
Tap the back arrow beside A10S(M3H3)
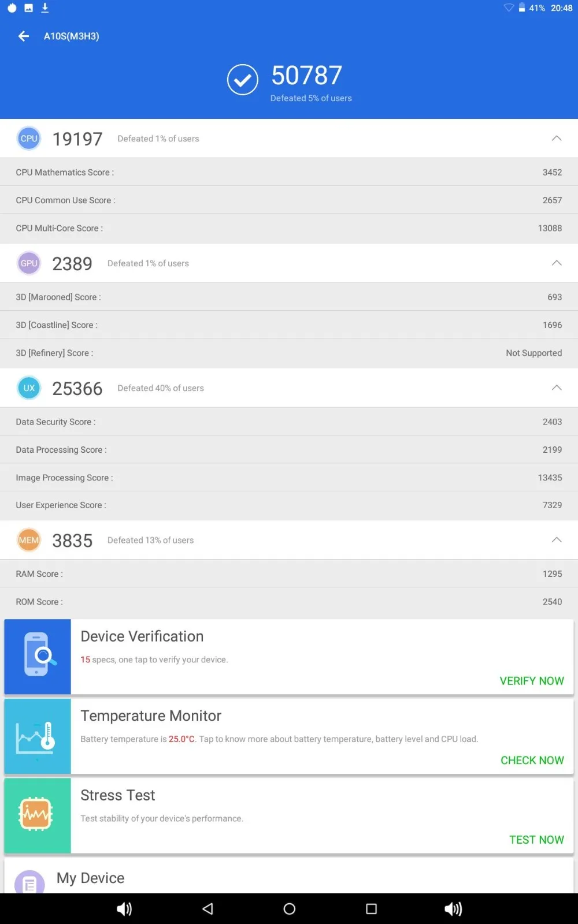24,36
